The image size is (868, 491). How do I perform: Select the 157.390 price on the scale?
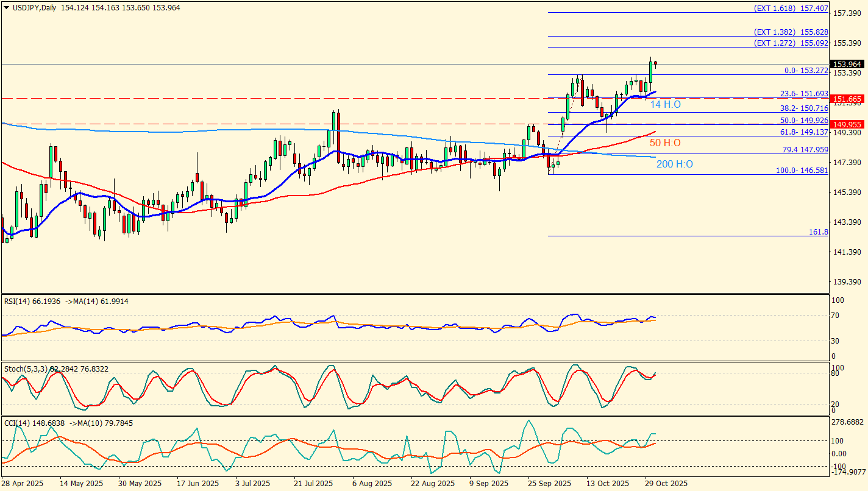[847, 13]
